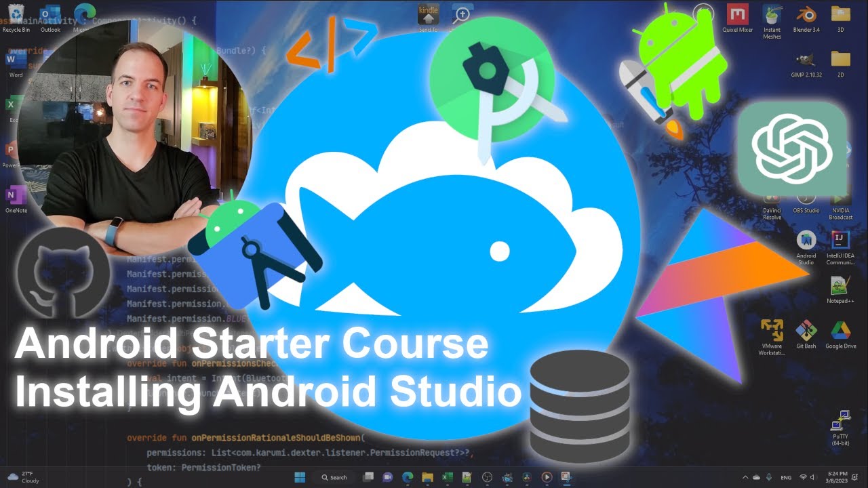Image resolution: width=868 pixels, height=488 pixels.
Task: Open the IntelliJ IDEA Community shortcut
Action: (x=841, y=247)
